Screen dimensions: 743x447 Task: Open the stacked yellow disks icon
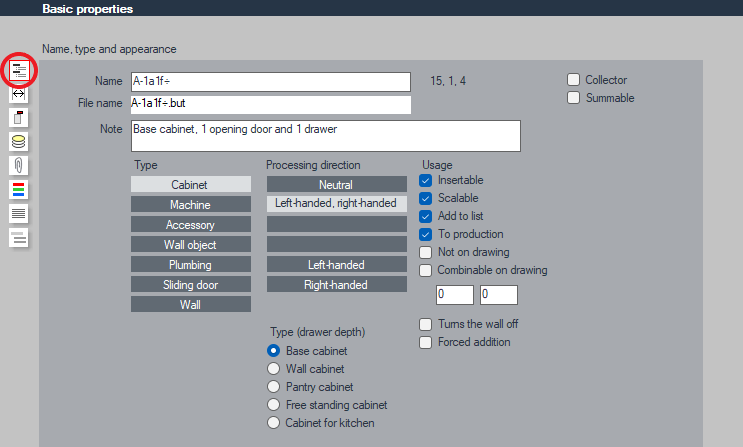pos(18,141)
